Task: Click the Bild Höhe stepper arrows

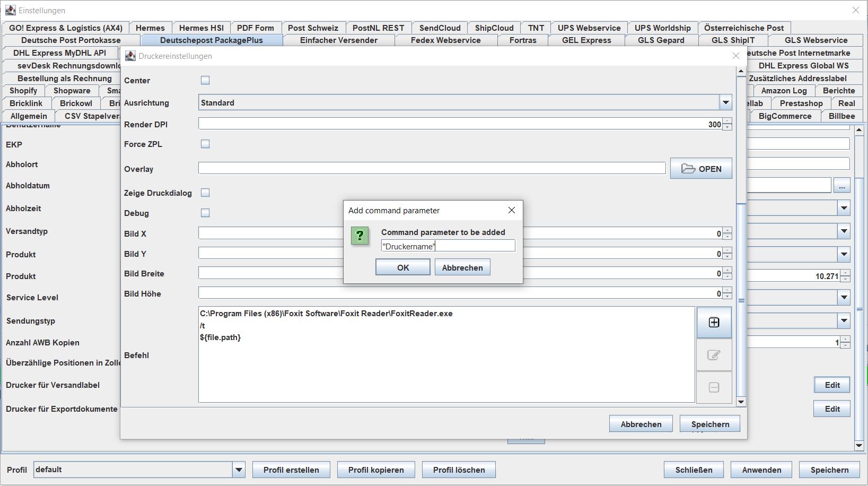Action: (x=727, y=293)
